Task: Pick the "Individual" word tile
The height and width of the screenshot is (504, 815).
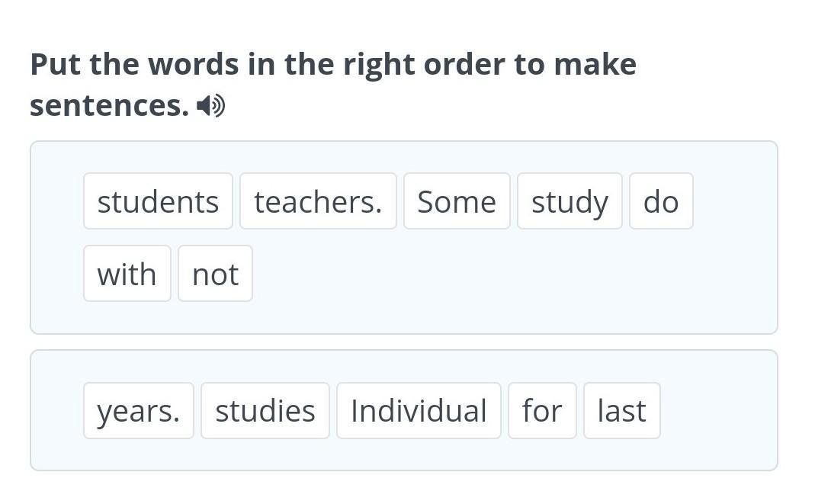Action: tap(419, 411)
